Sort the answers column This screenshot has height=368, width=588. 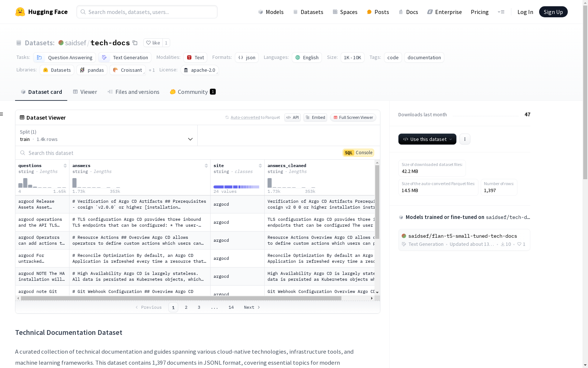(x=206, y=166)
